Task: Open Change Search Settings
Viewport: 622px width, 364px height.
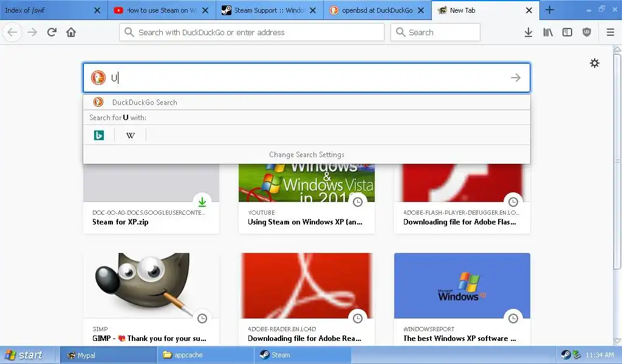Action: (x=307, y=155)
